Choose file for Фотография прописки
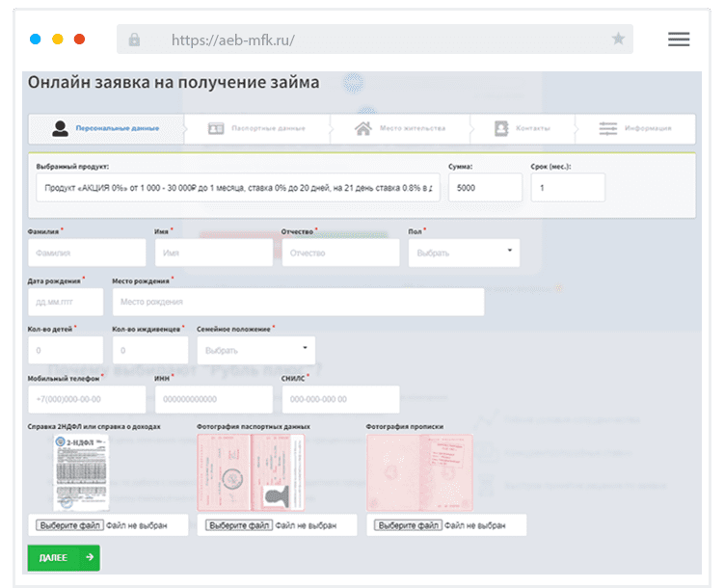Viewport: 724px width, 588px height. [408, 526]
